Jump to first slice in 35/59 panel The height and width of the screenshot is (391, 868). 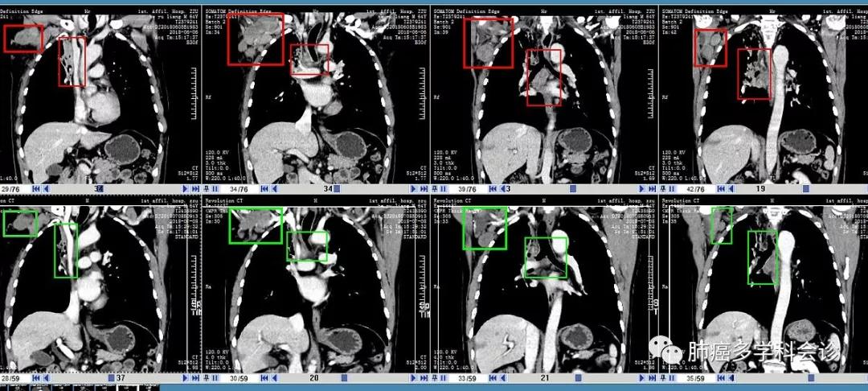[721, 378]
